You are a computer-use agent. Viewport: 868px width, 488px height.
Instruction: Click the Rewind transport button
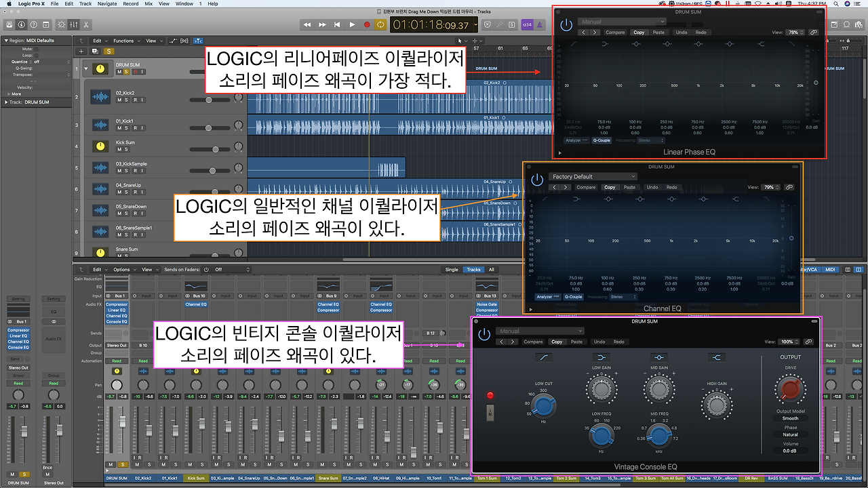click(307, 24)
